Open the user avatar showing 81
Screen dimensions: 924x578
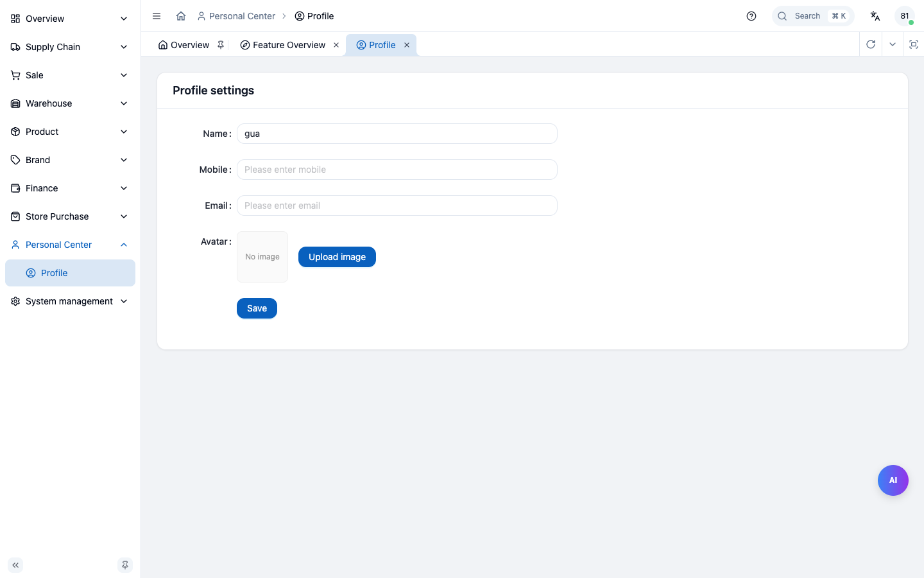pyautogui.click(x=905, y=16)
